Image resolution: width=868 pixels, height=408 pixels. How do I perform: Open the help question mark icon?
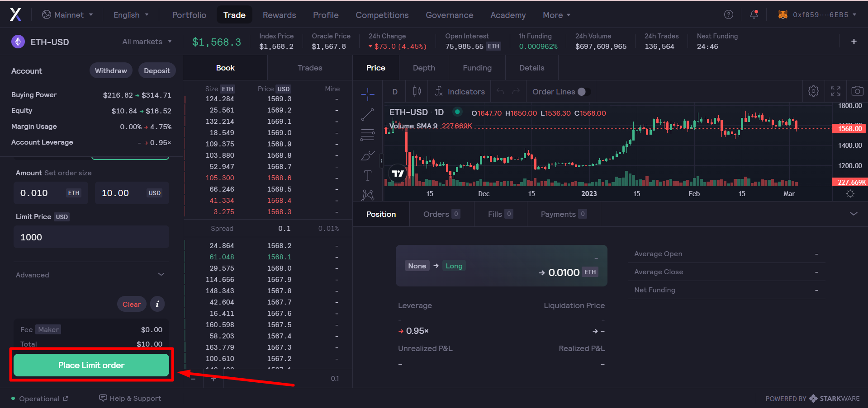point(728,14)
